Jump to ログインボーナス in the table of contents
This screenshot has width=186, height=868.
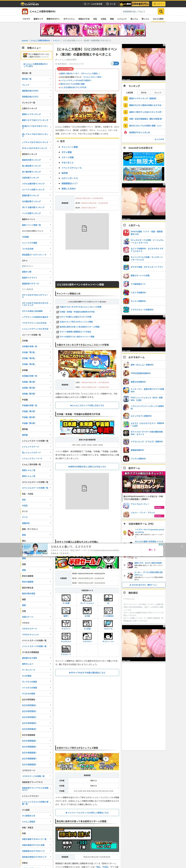pos(70,178)
